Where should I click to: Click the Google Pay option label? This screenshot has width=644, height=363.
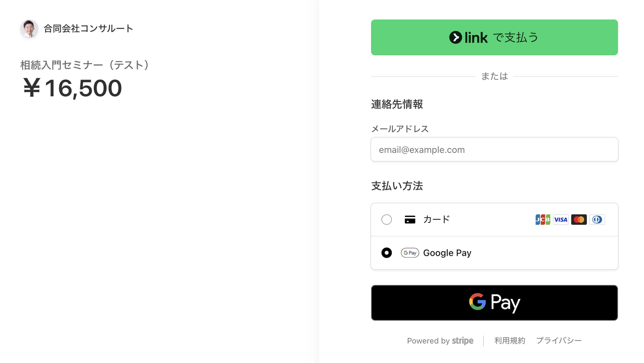click(x=447, y=253)
